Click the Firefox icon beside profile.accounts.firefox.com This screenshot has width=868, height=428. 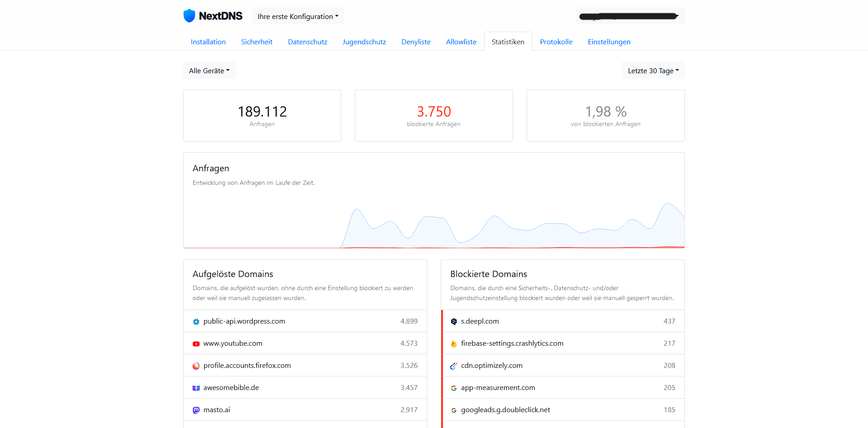pyautogui.click(x=196, y=366)
